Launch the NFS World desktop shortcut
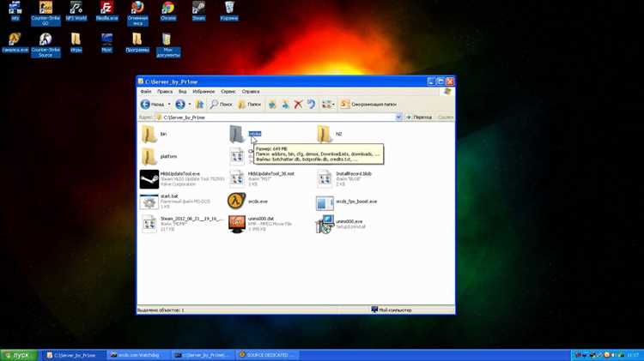The image size is (644, 361). tap(76, 10)
